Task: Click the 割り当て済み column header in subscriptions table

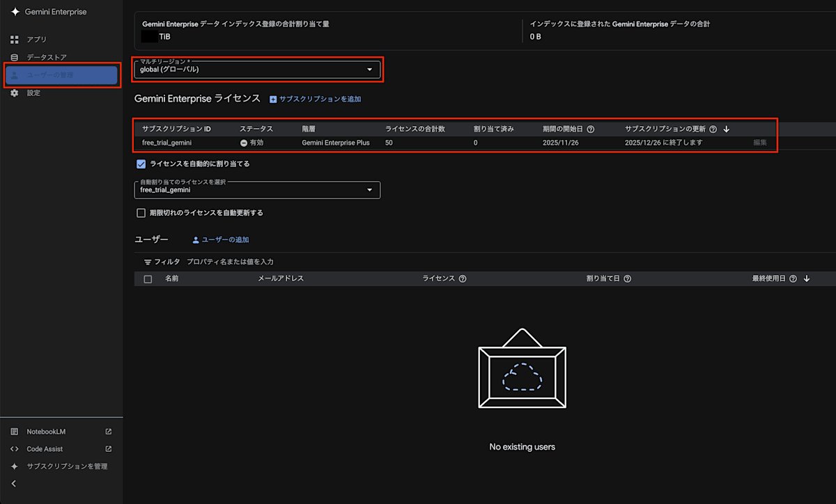Action: tap(494, 129)
